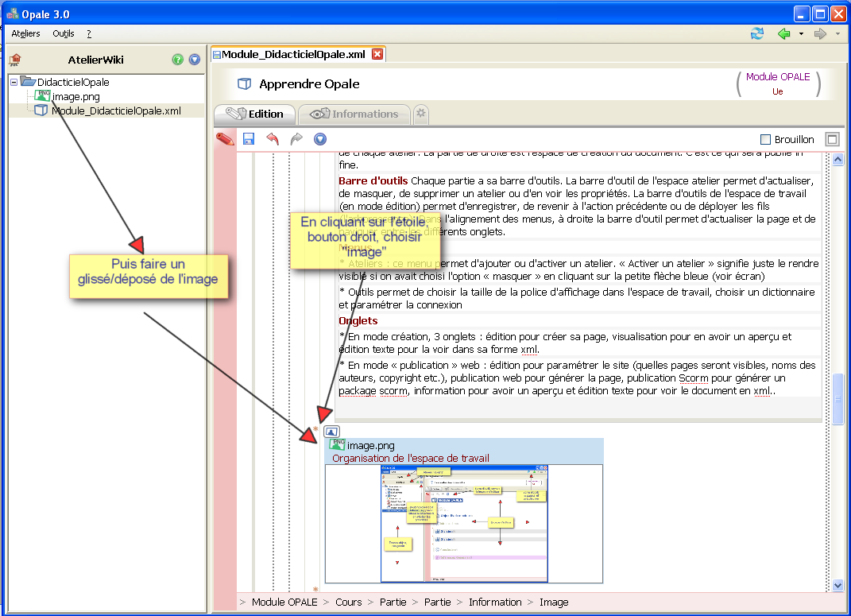The width and height of the screenshot is (851, 616).
Task: Click the orange star above the image block
Action: (x=315, y=429)
